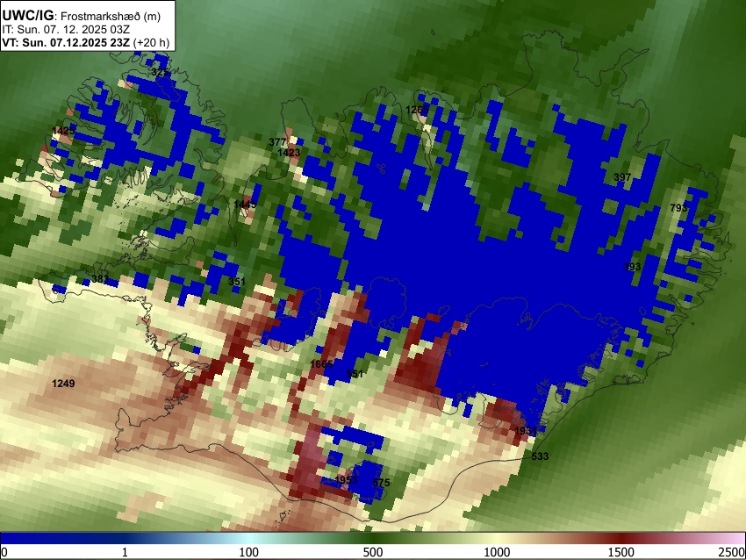Click the 0 tick on the color scale
This screenshot has height=560, width=746.
tap(4, 552)
